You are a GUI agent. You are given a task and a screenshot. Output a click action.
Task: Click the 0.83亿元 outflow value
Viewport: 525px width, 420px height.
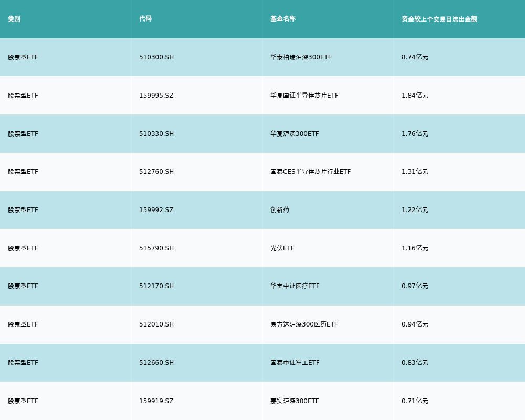(x=415, y=363)
